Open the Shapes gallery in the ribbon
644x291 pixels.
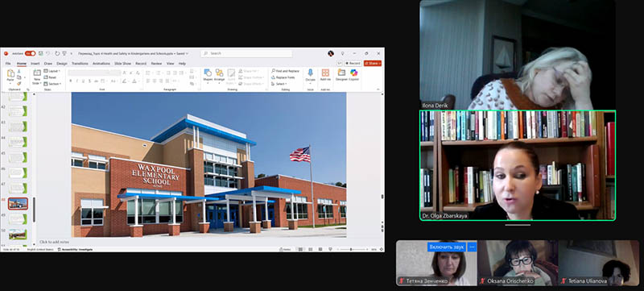(x=208, y=75)
